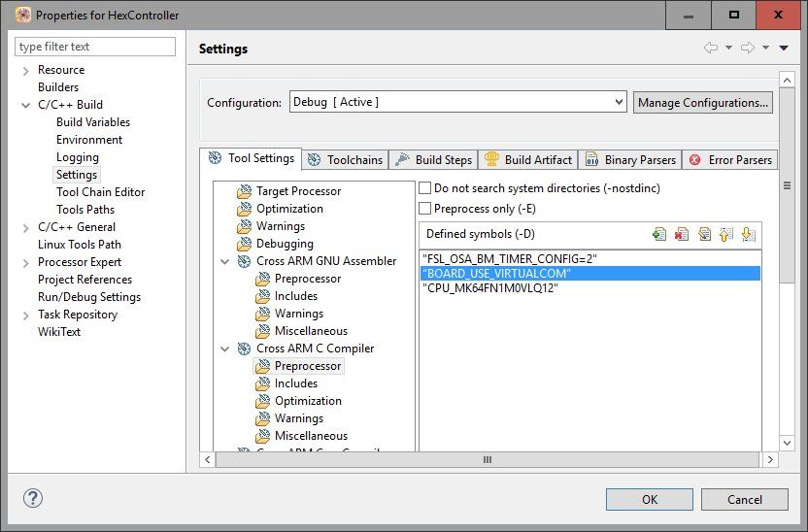Click the Eclipse icon in the title bar
This screenshot has width=808, height=532.
click(x=23, y=15)
